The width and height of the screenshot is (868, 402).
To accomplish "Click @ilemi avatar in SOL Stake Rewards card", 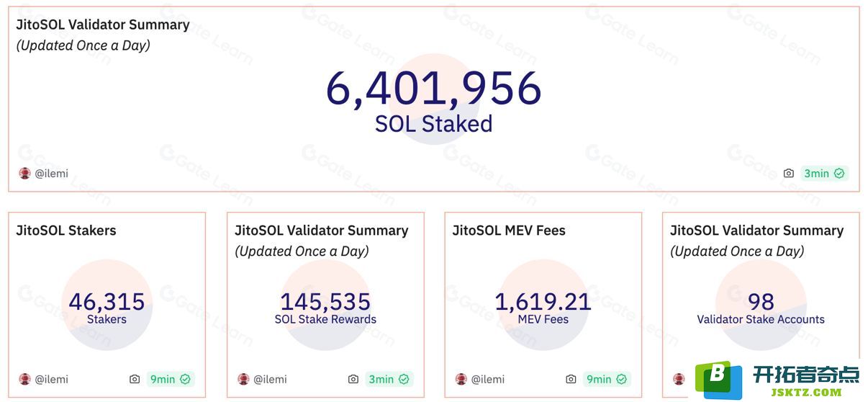I will click(x=243, y=379).
